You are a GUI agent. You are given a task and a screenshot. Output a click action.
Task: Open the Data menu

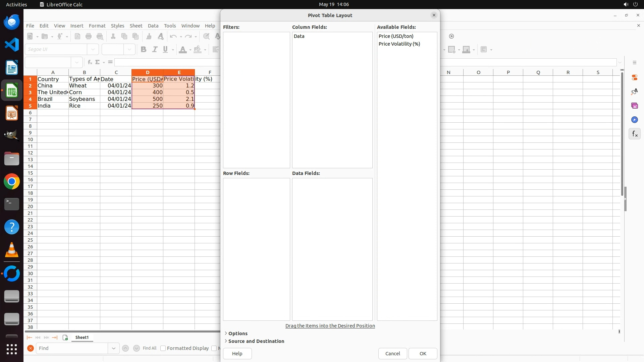(x=153, y=26)
